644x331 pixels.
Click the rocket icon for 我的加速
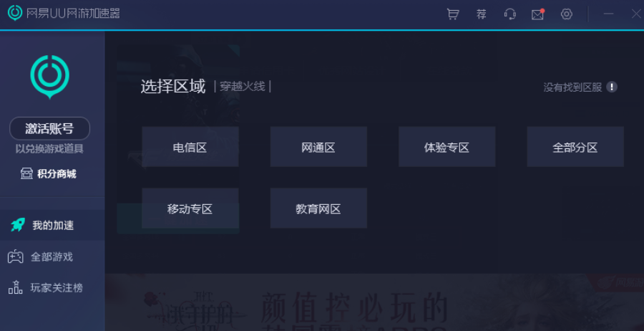(18, 226)
